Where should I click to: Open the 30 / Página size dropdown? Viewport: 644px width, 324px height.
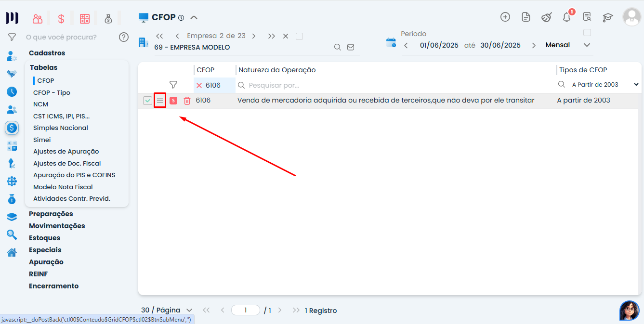click(189, 311)
